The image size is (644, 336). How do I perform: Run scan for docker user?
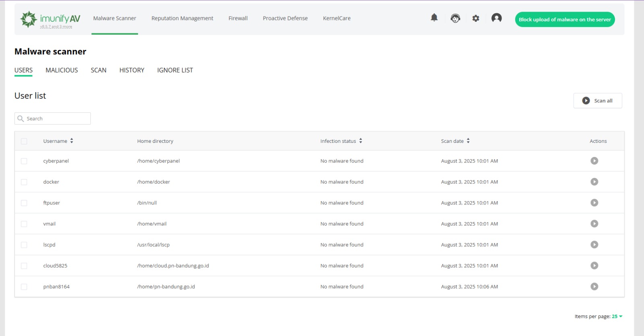click(x=594, y=182)
